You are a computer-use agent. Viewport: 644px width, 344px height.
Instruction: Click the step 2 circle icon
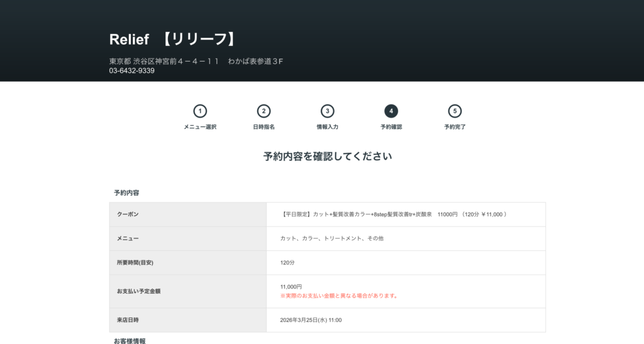[264, 111]
